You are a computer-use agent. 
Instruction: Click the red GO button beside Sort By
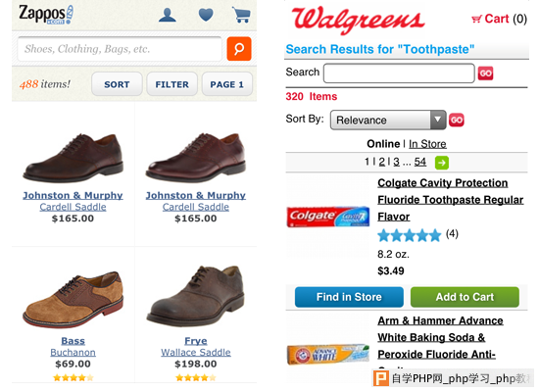click(x=456, y=120)
